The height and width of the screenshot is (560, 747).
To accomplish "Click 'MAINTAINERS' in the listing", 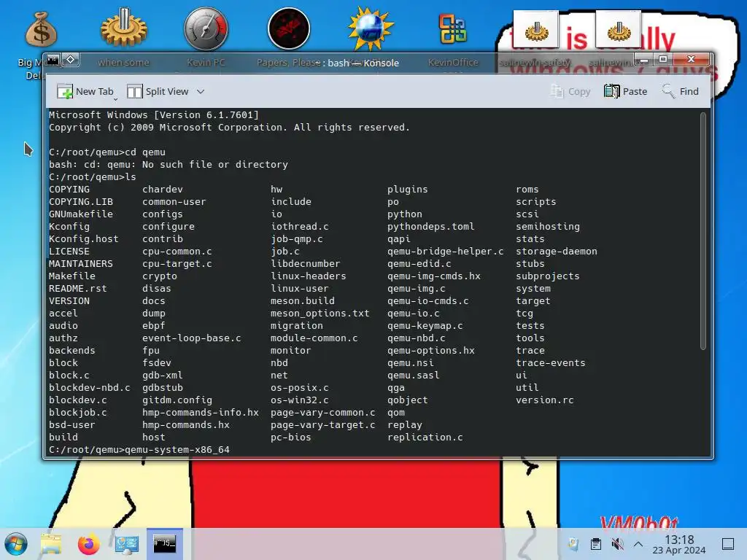I will [x=81, y=264].
